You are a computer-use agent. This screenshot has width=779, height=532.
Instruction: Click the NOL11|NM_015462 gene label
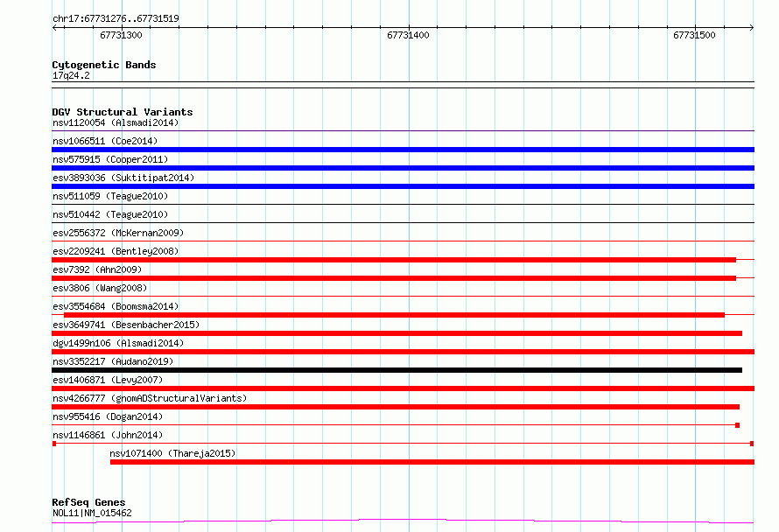tap(92, 513)
